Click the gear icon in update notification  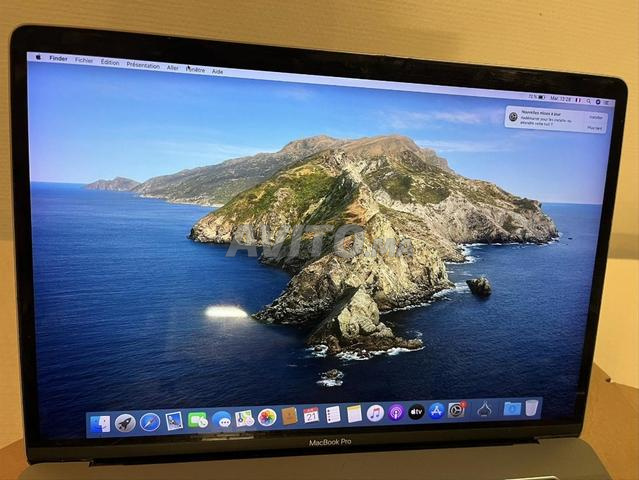pyautogui.click(x=513, y=117)
